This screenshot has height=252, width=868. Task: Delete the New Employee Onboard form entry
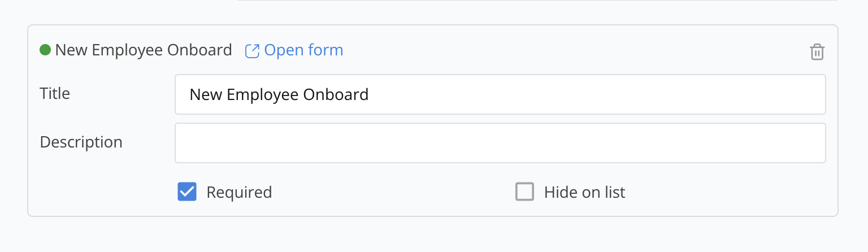click(x=817, y=52)
